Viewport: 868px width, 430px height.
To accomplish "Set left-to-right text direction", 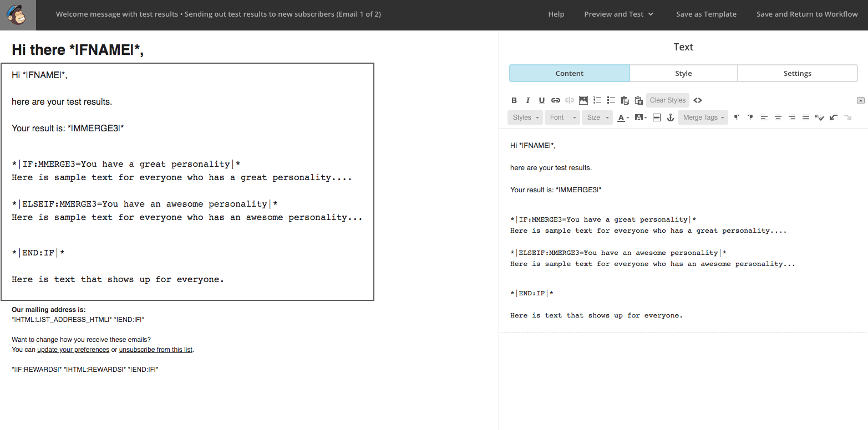I will 737,117.
